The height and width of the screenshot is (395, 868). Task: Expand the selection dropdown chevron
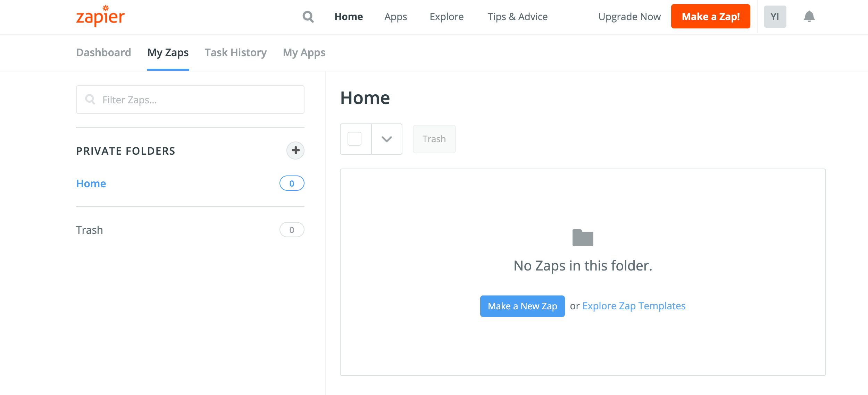387,139
